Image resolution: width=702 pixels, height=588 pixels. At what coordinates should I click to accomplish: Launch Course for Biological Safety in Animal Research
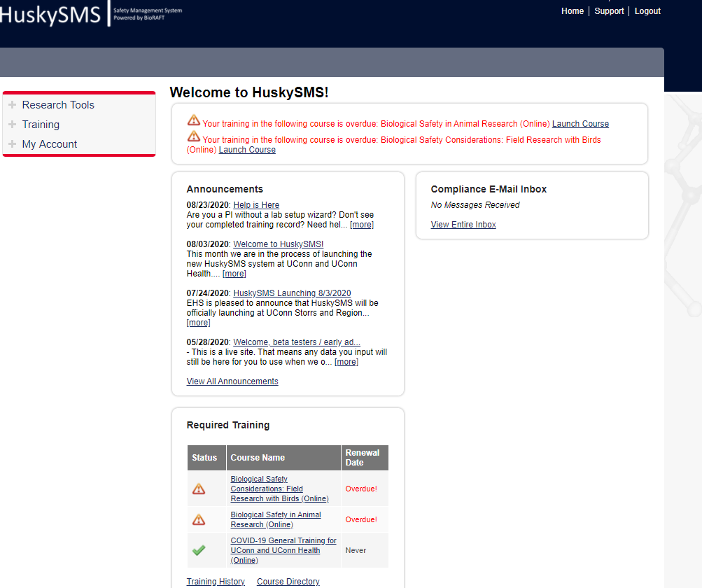click(x=580, y=124)
